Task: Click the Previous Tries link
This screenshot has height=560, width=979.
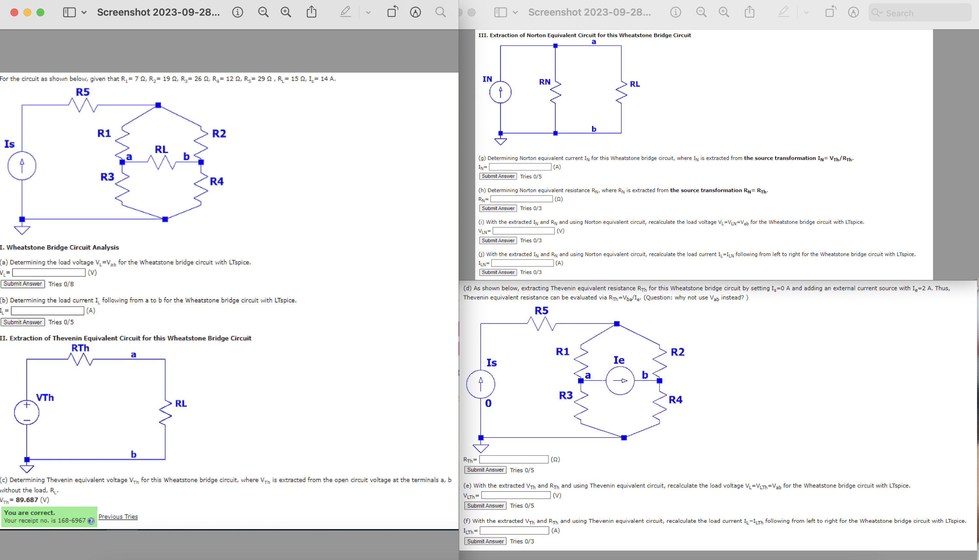Action: tap(118, 517)
